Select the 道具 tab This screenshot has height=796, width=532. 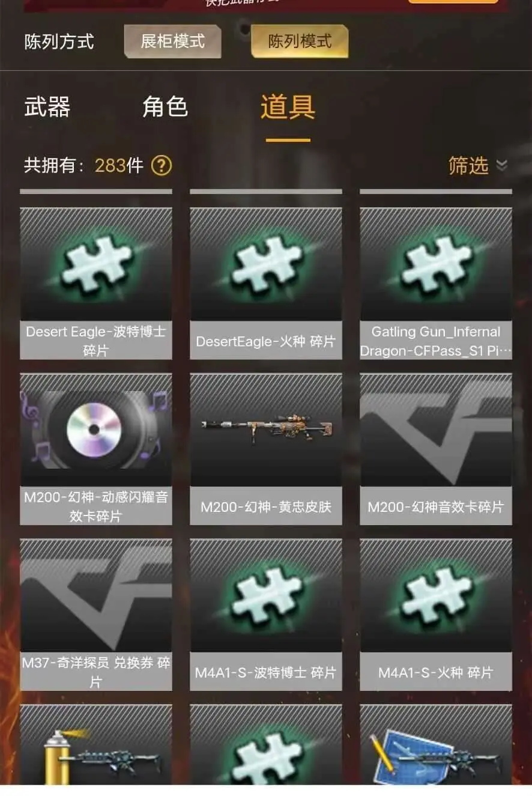click(x=288, y=107)
